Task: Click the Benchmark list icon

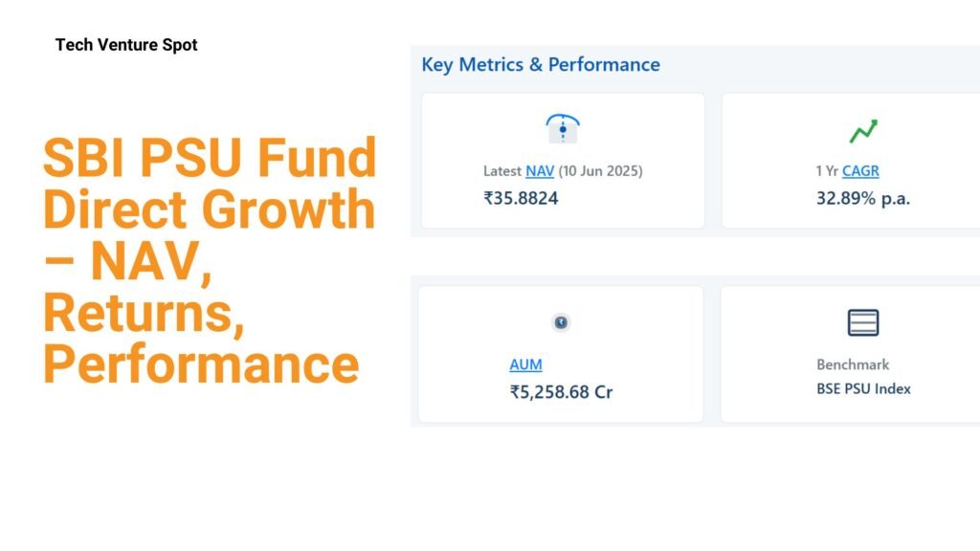Action: click(x=863, y=322)
